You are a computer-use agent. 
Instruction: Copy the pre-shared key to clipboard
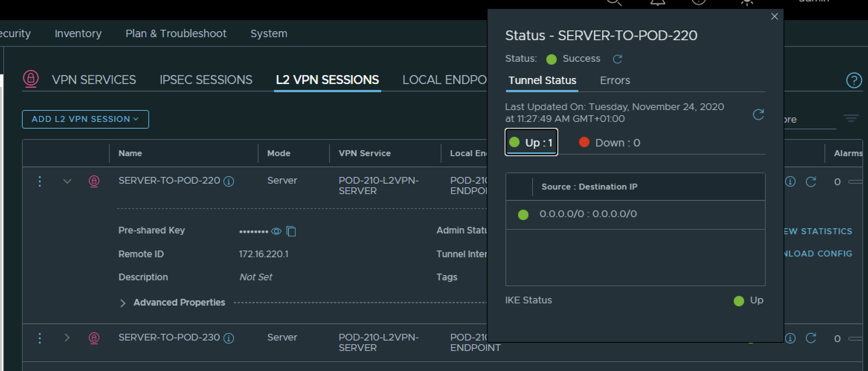click(291, 231)
